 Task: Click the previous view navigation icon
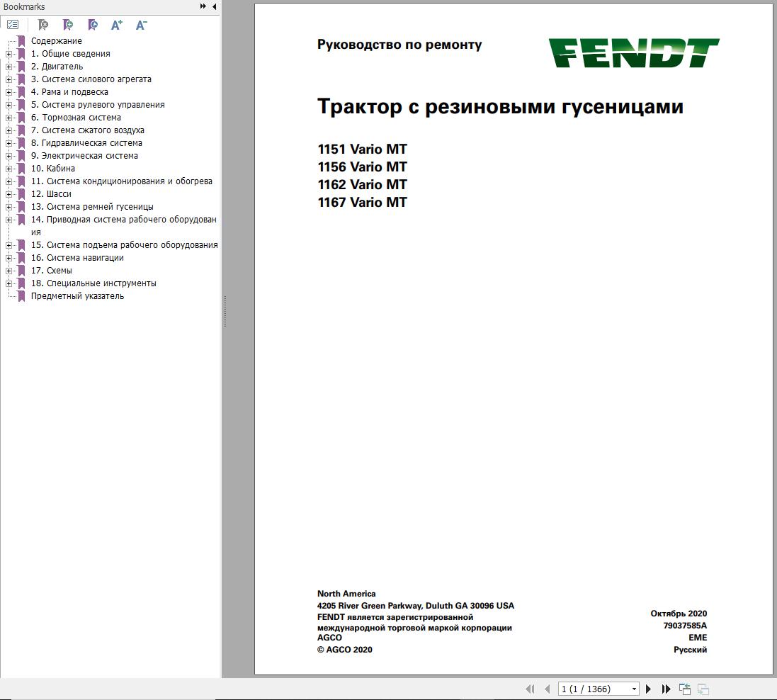[x=685, y=689]
